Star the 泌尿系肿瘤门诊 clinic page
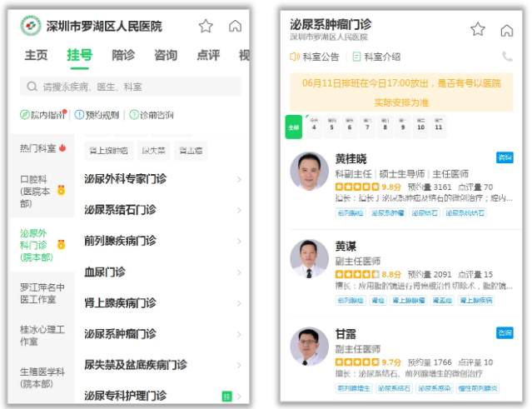 point(478,30)
